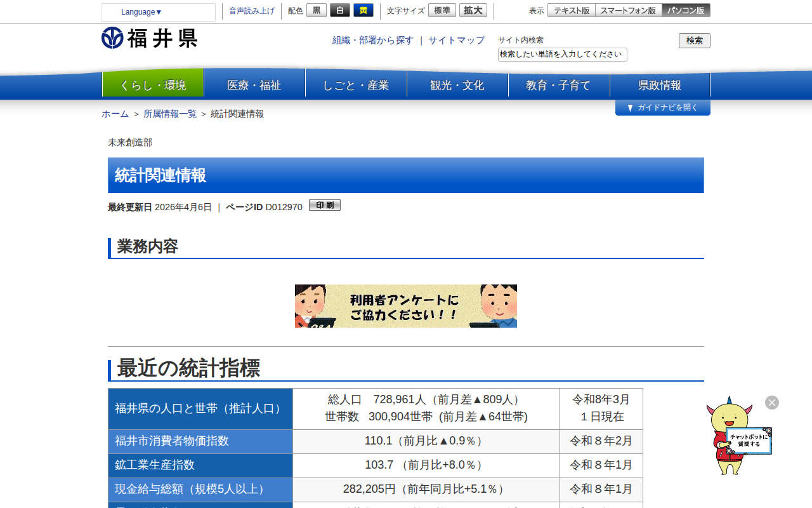
Task: Click the user survey banner illustration
Action: pyautogui.click(x=406, y=305)
